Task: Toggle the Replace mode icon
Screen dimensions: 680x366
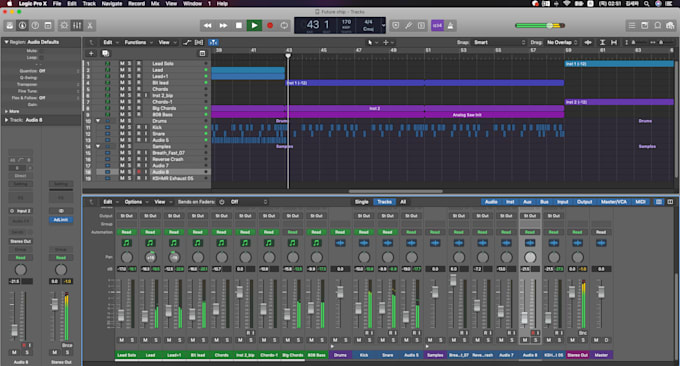Action: [x=396, y=26]
